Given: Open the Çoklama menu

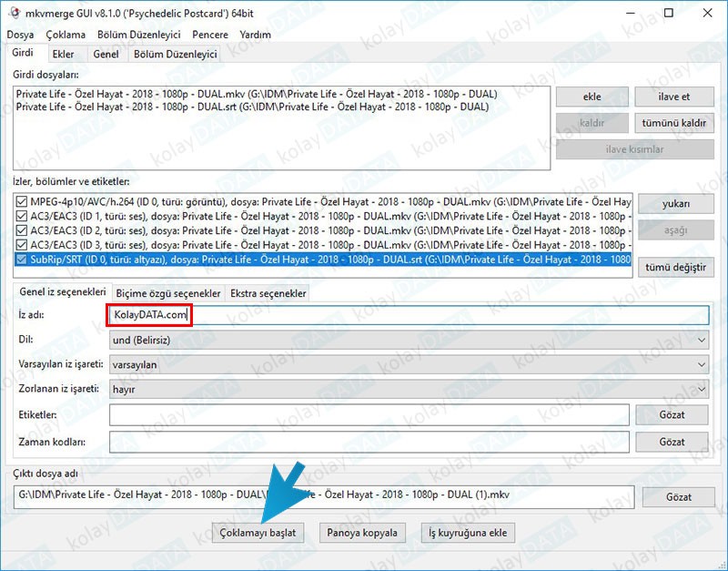Looking at the screenshot, I should coord(66,35).
